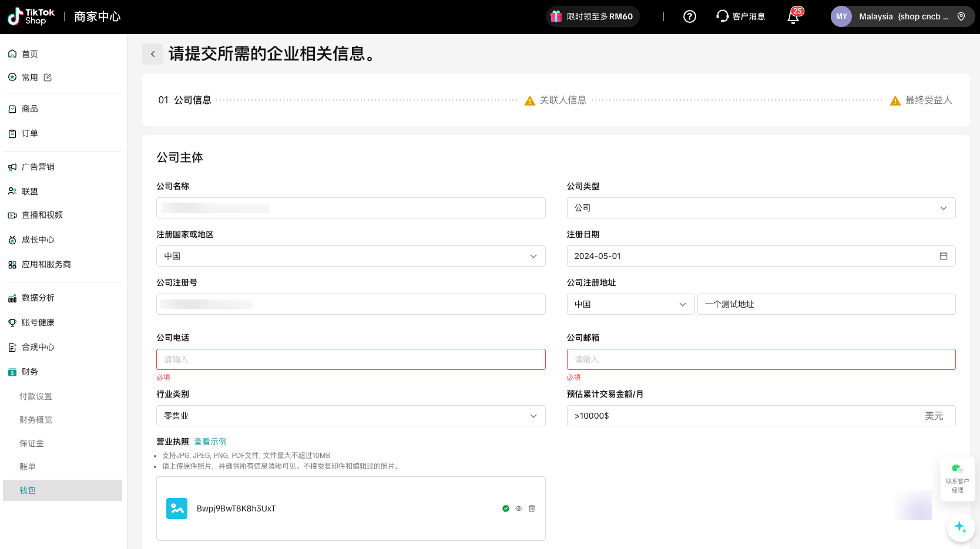Click the back arrow button
The width and height of the screenshot is (980, 549).
[153, 54]
